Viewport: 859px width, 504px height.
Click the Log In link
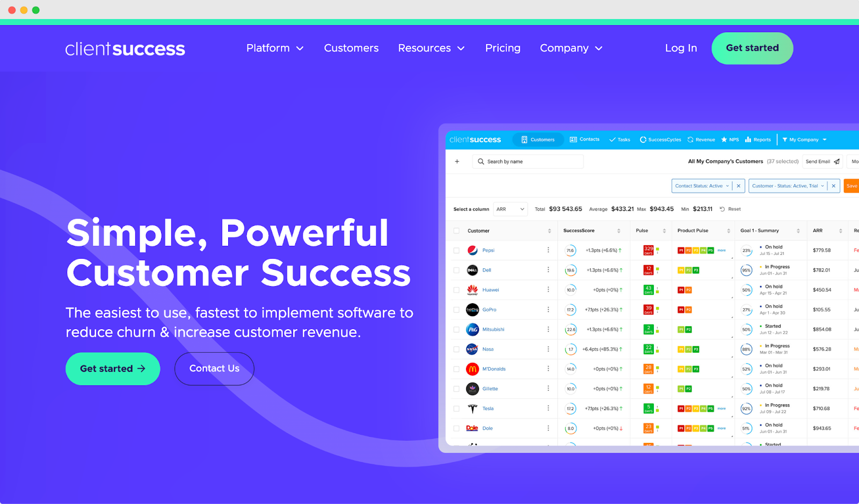[x=681, y=48]
